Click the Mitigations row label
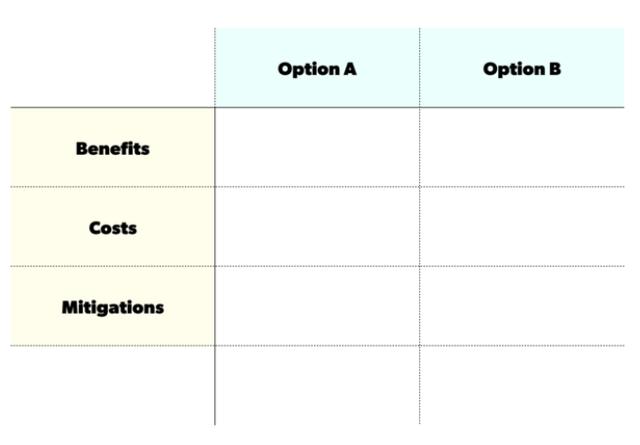The image size is (640, 445). (x=113, y=307)
